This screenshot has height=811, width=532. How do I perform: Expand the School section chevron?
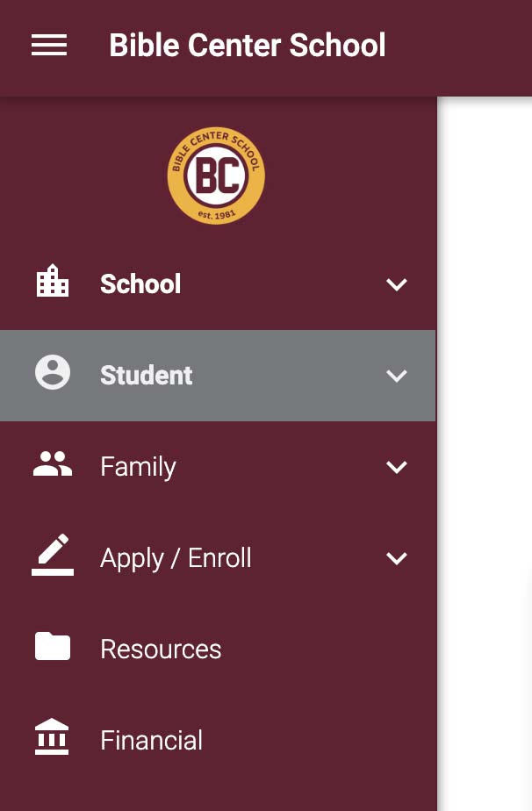[x=397, y=284]
